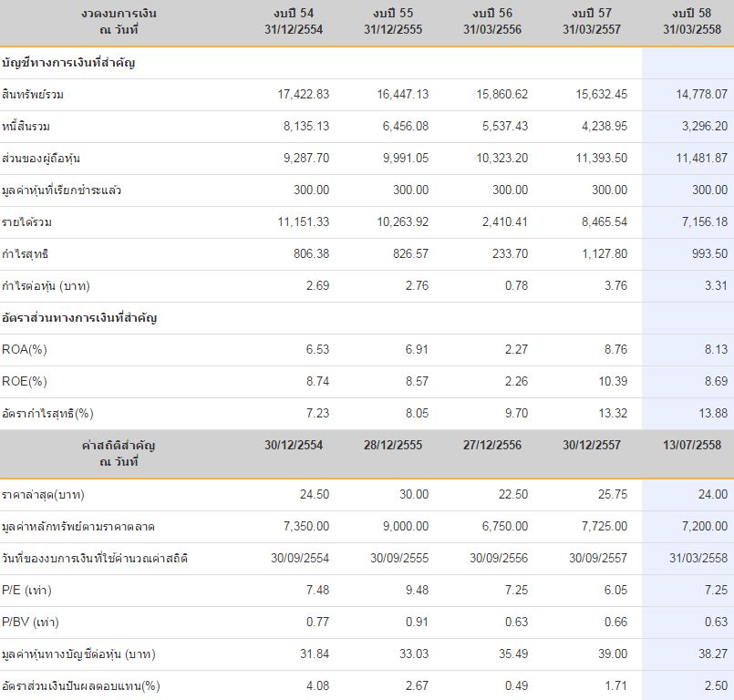This screenshot has height=700, width=734.
Task: Click the 30/12/2557 statistics date header
Action: [x=591, y=445]
